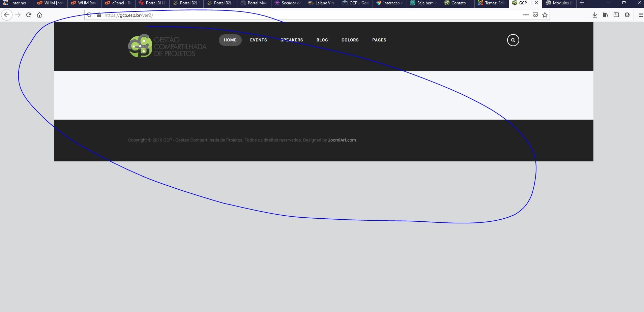This screenshot has width=644, height=312.
Task: Switch to the Portal Mac tab
Action: click(x=254, y=3)
